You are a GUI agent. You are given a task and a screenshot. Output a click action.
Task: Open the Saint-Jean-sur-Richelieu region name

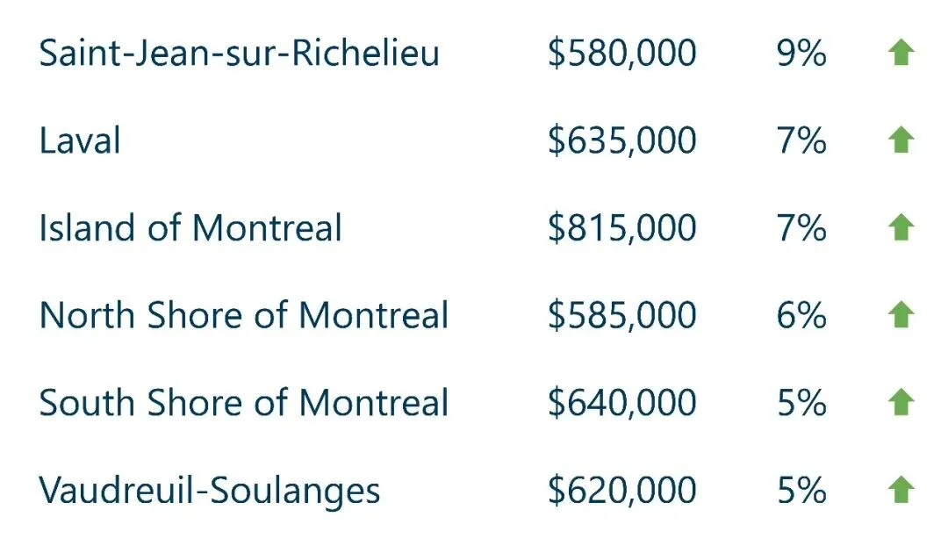coord(239,54)
